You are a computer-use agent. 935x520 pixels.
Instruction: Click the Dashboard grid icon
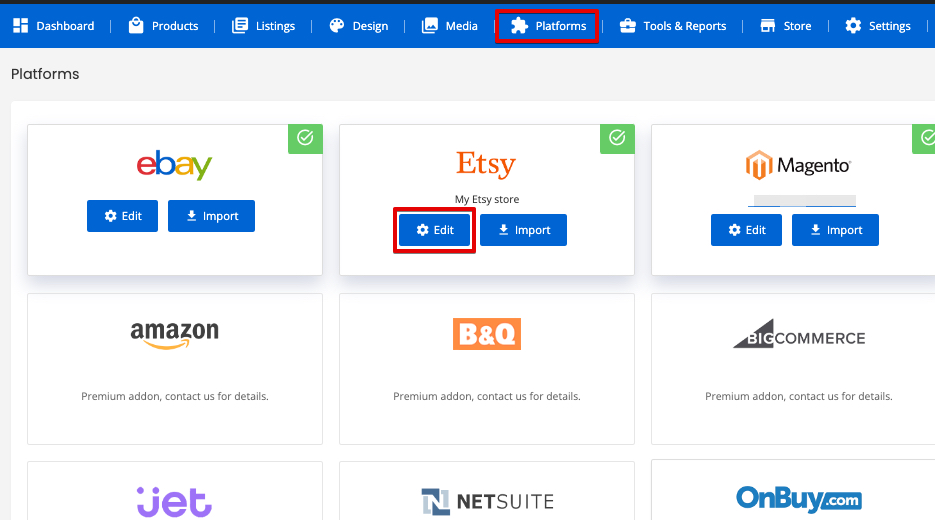point(21,26)
